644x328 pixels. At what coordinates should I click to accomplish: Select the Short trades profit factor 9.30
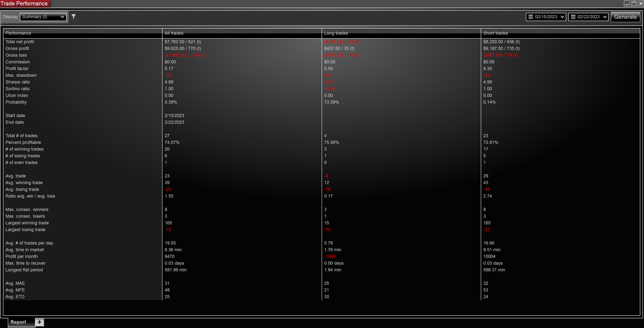coord(487,69)
